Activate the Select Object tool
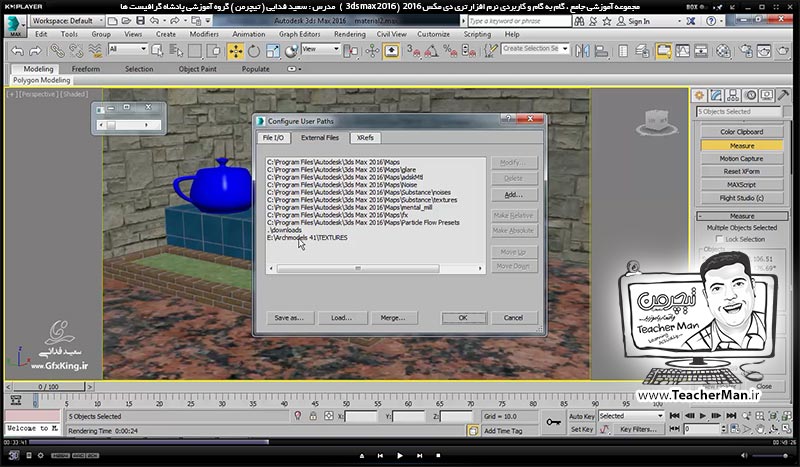Screen dimensions: 800x467 tap(157, 51)
